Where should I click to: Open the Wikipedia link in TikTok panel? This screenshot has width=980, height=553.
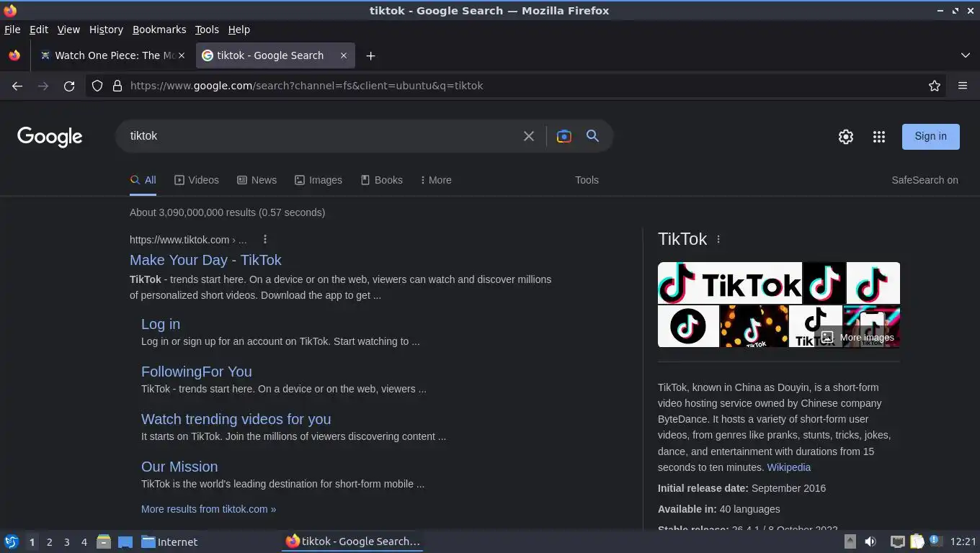pyautogui.click(x=788, y=467)
